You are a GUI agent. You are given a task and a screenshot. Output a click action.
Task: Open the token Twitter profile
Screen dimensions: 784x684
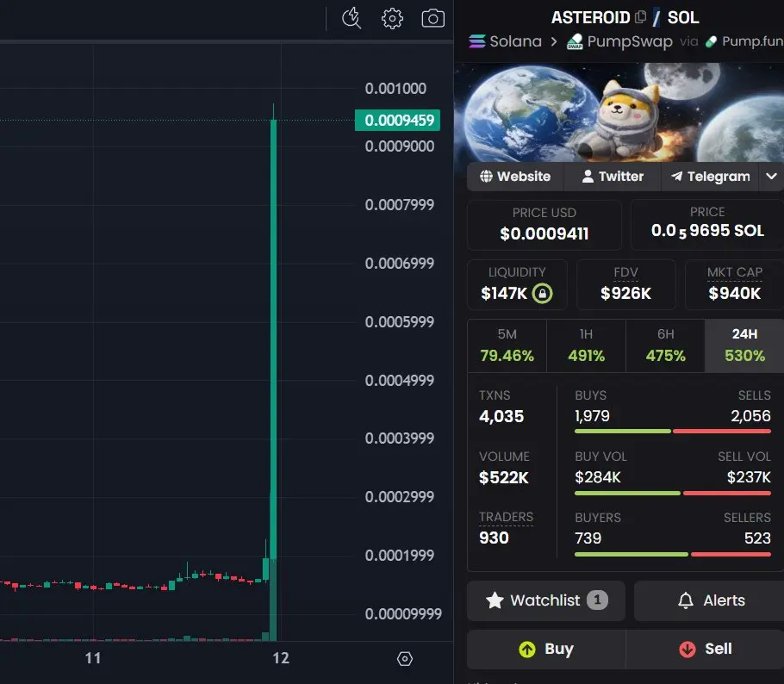tap(613, 177)
